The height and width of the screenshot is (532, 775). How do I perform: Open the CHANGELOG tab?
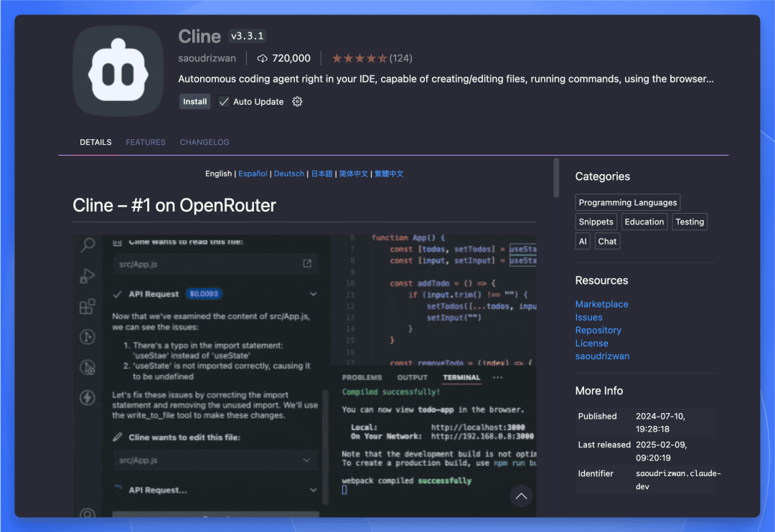coord(204,142)
